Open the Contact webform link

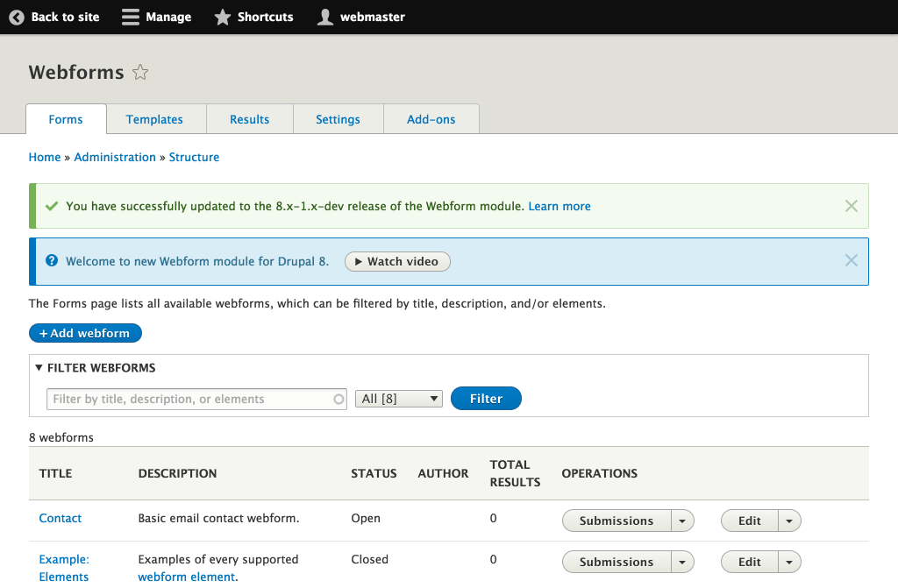61,518
